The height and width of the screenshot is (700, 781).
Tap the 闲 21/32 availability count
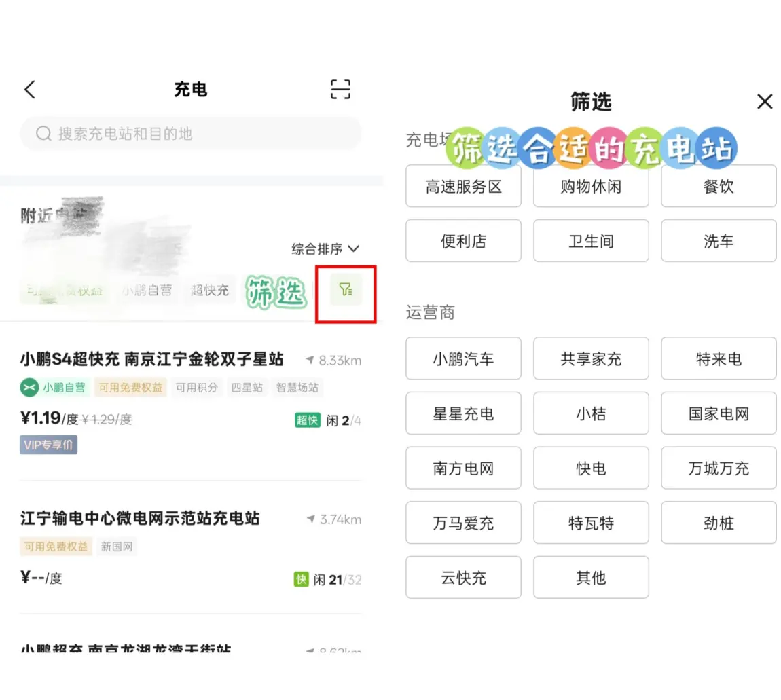(338, 580)
